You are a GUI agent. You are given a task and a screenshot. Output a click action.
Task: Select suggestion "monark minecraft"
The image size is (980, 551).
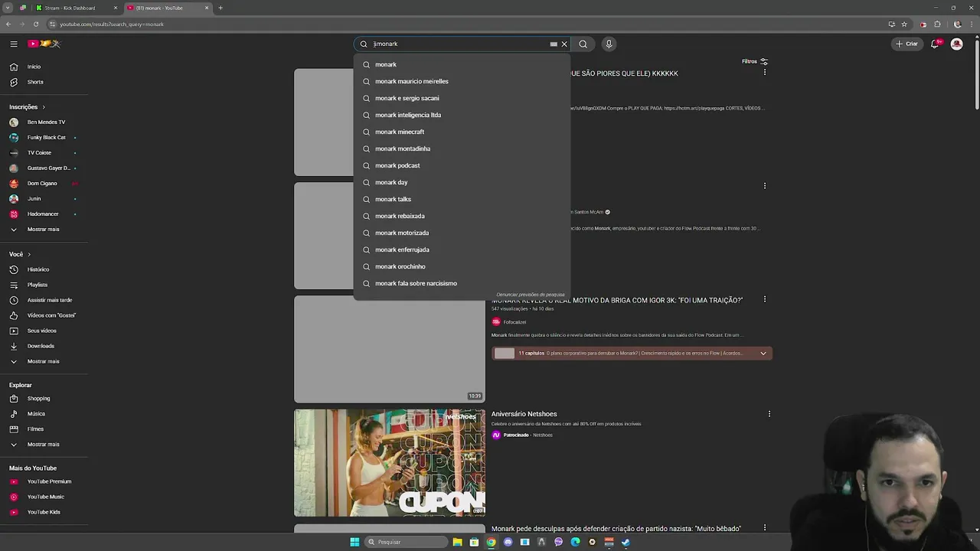[x=462, y=132]
